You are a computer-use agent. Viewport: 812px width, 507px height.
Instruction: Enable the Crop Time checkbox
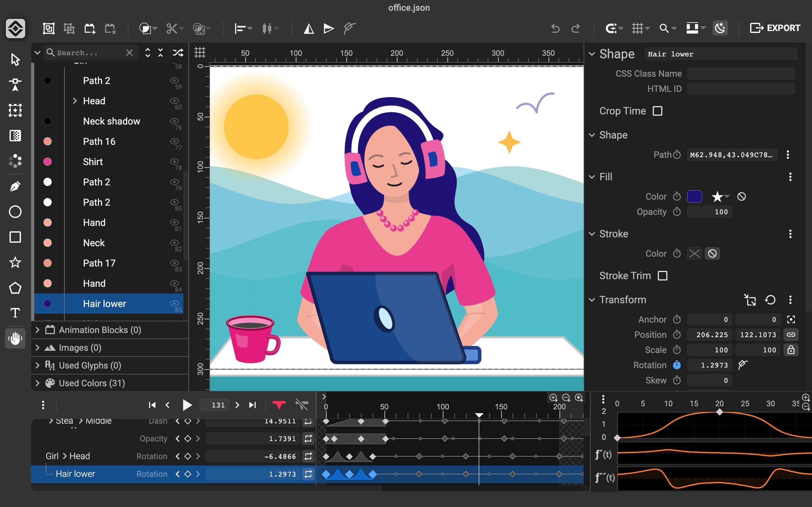(657, 111)
